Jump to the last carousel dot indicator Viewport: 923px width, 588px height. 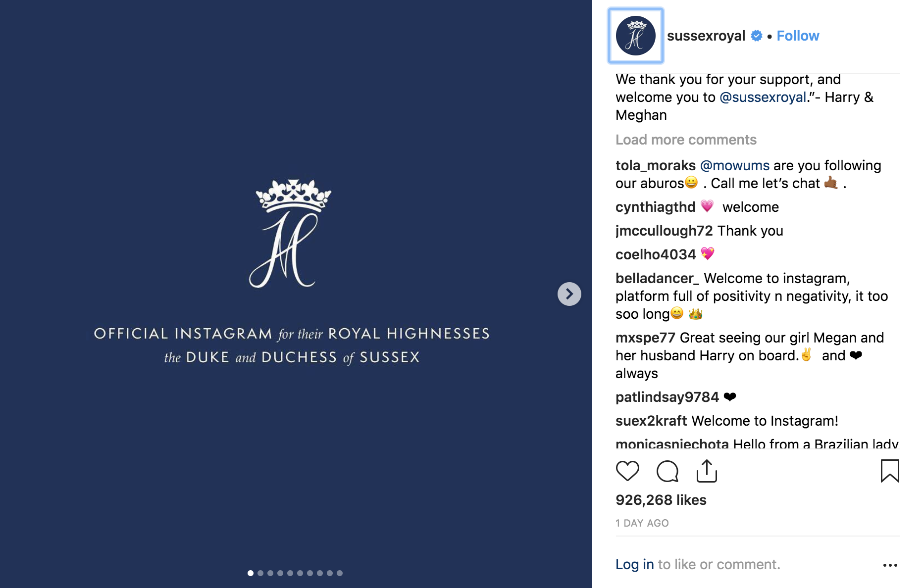pyautogui.click(x=340, y=573)
